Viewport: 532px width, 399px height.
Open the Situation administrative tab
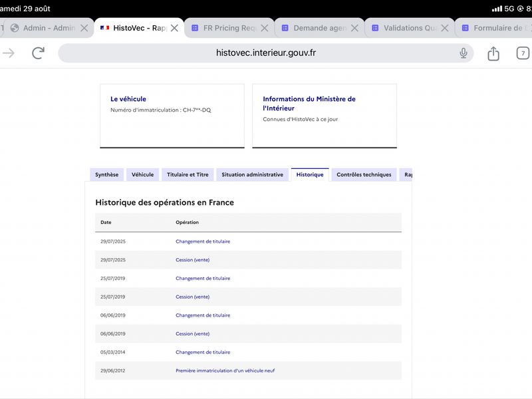[253, 175]
